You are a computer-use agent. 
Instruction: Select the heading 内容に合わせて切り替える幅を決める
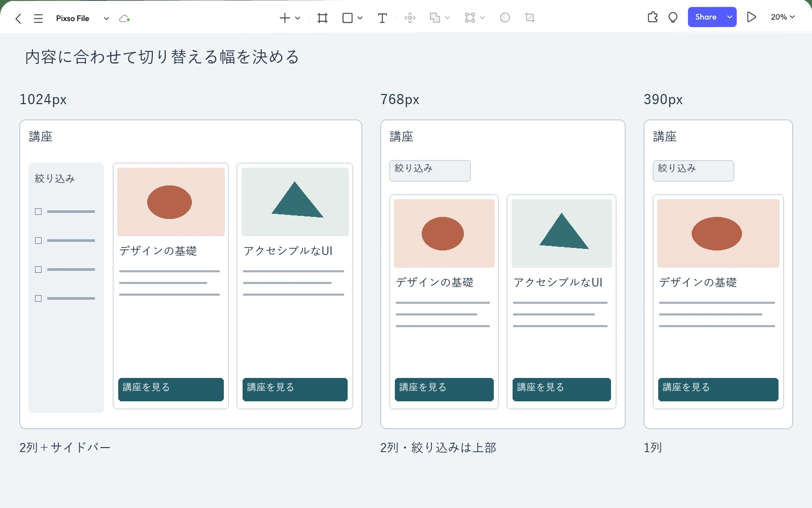click(x=162, y=57)
